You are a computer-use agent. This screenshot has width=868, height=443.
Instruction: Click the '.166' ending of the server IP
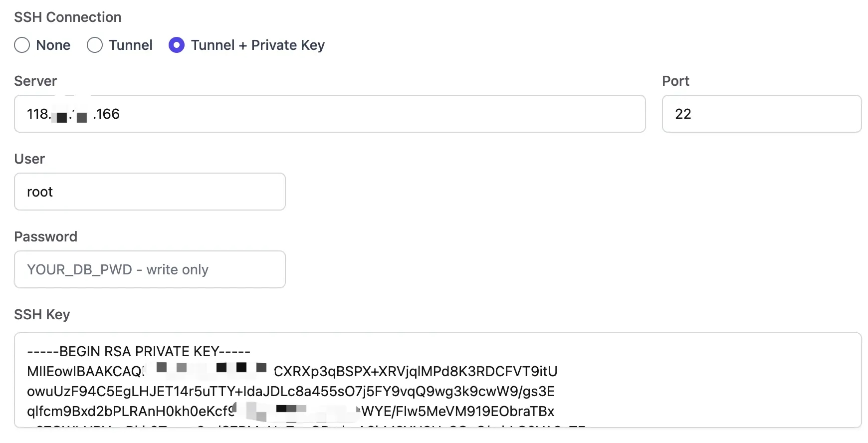(106, 114)
